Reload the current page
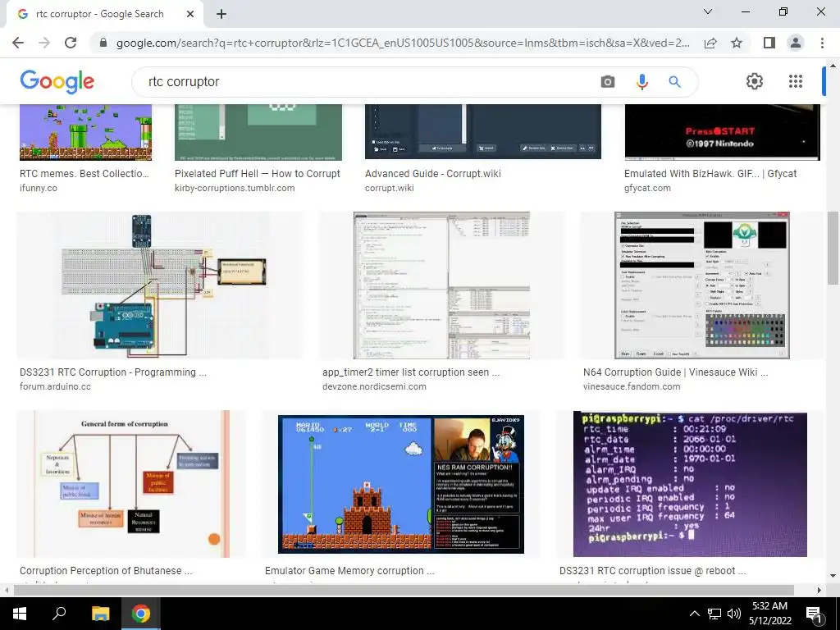The image size is (840, 630). click(71, 43)
